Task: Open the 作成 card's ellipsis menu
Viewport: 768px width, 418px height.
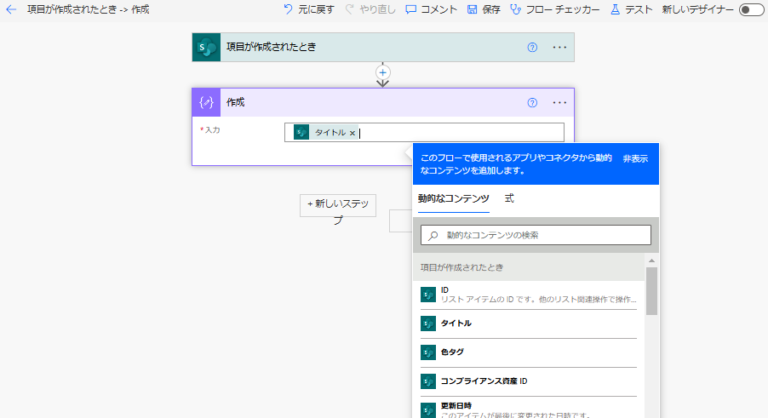Action: point(559,102)
